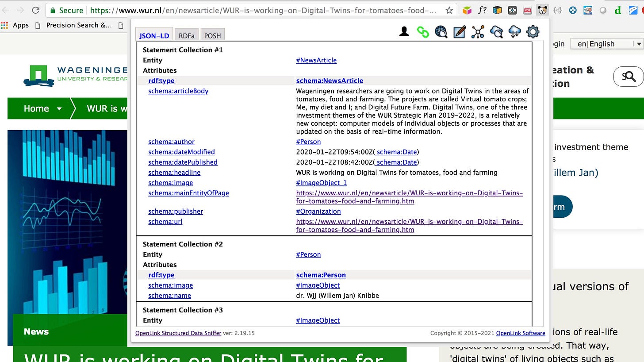
Task: Click the cloud upload-download arrows icon
Action: click(x=515, y=31)
